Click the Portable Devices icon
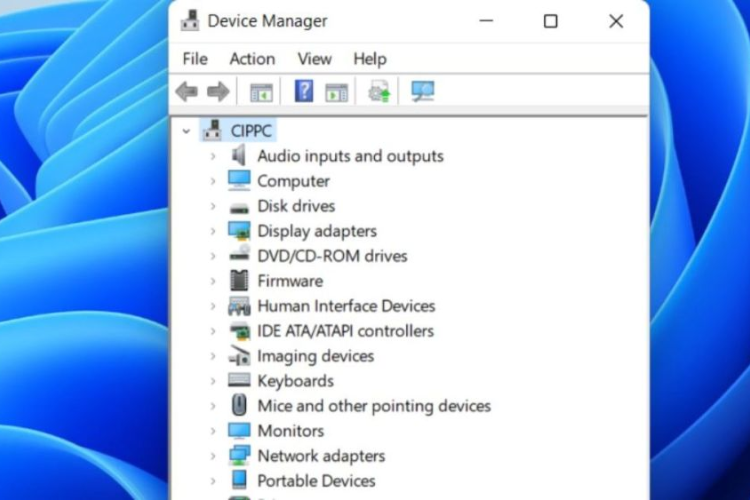Viewport: 750px width, 500px height. (x=239, y=480)
